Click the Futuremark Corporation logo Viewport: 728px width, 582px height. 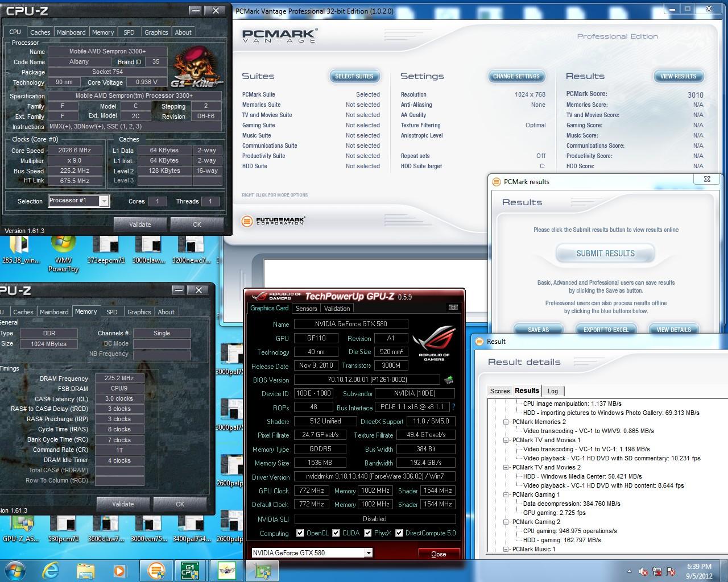(274, 221)
